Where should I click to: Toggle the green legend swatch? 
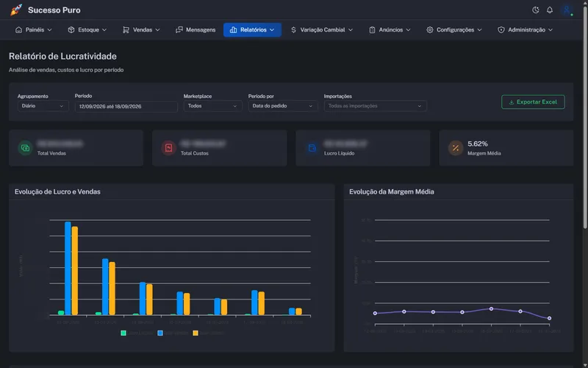[123, 333]
